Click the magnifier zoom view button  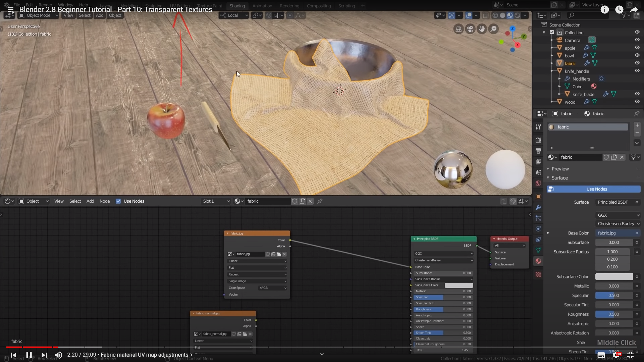493,29
